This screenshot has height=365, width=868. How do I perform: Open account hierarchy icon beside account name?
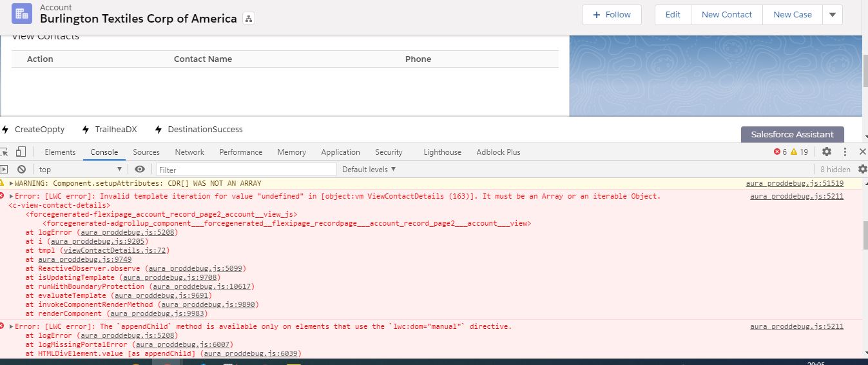(x=249, y=19)
